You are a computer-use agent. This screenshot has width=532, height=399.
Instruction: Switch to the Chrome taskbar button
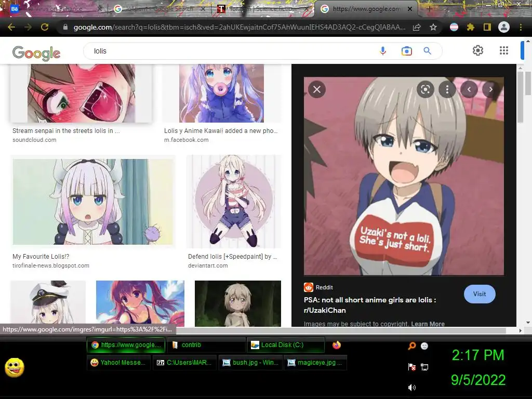pos(126,345)
